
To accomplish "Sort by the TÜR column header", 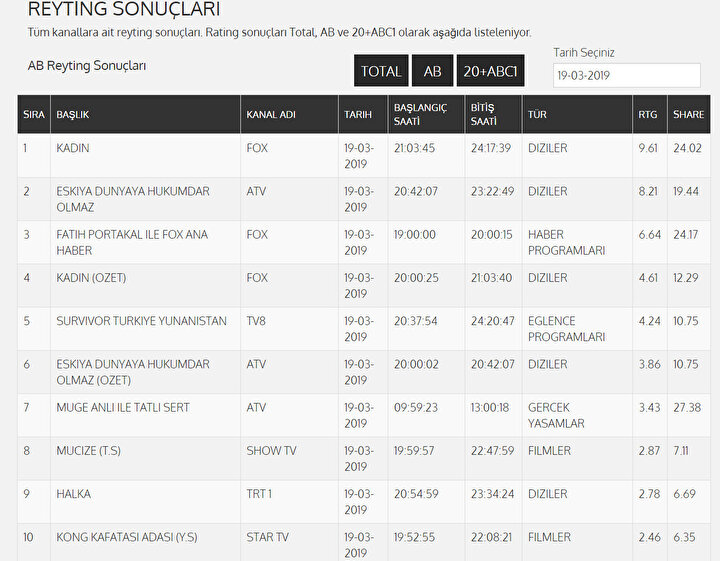I will (x=577, y=114).
